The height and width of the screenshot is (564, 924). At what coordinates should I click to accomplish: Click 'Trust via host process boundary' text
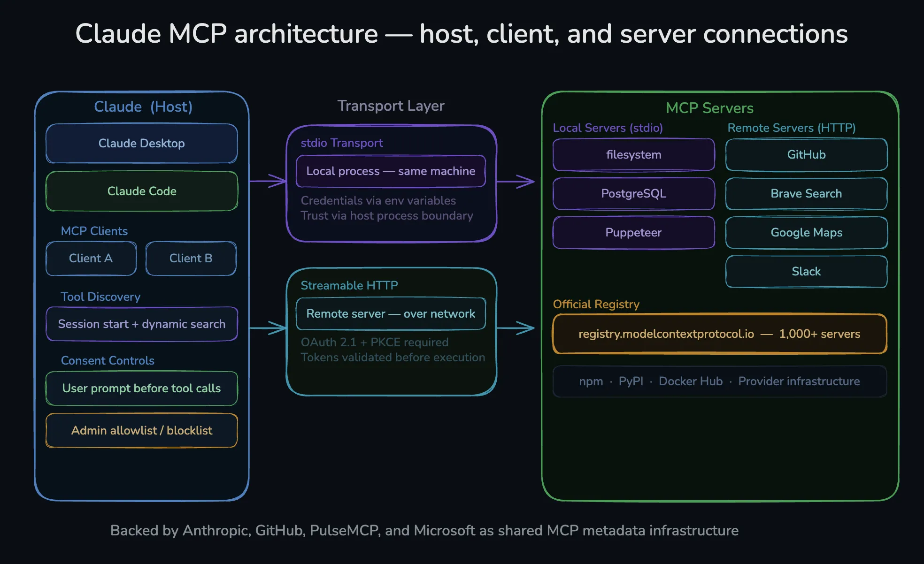[x=387, y=215]
